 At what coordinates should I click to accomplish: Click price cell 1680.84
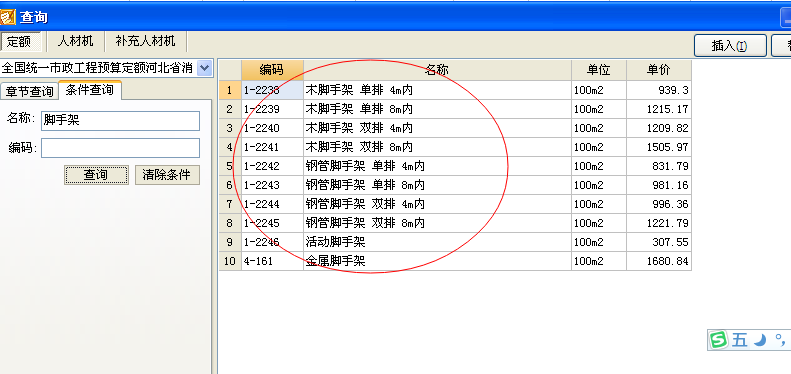[x=659, y=261]
